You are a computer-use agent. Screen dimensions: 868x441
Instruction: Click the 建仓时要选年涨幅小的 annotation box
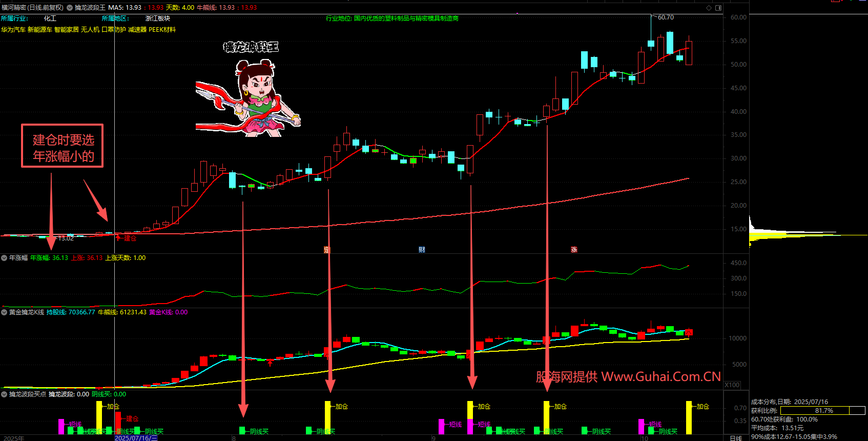pyautogui.click(x=62, y=146)
